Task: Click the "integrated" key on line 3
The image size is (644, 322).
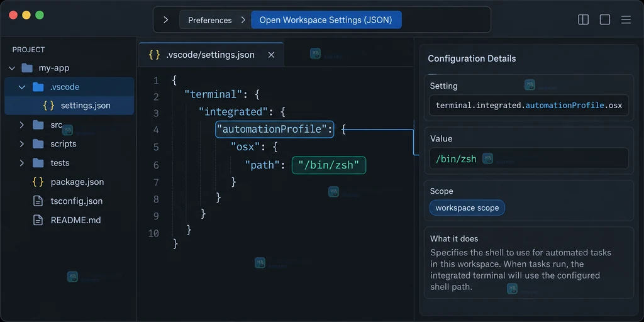Action: click(x=232, y=112)
